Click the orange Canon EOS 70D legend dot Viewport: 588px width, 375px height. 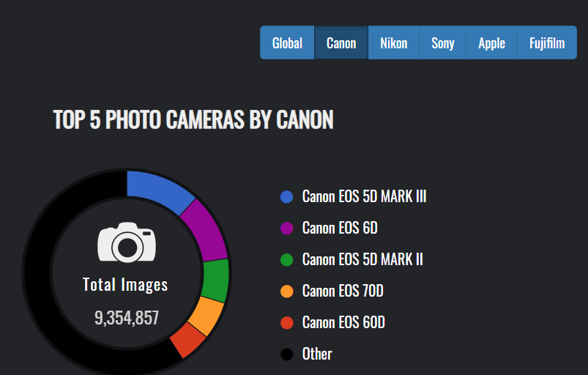point(287,292)
